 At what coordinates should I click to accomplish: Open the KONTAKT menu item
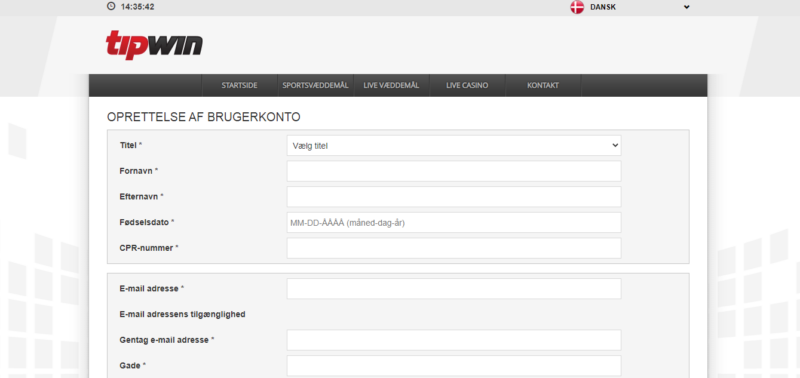543,85
